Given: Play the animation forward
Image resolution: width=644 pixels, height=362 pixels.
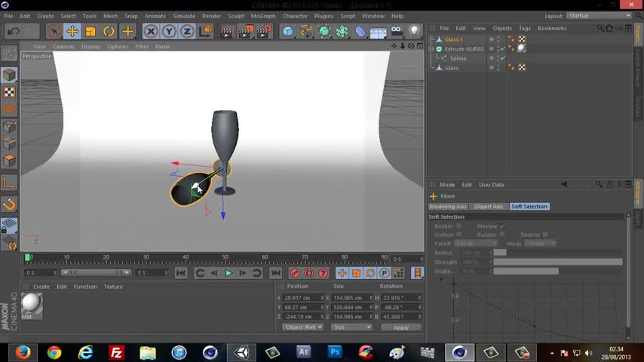Looking at the screenshot, I should [228, 273].
